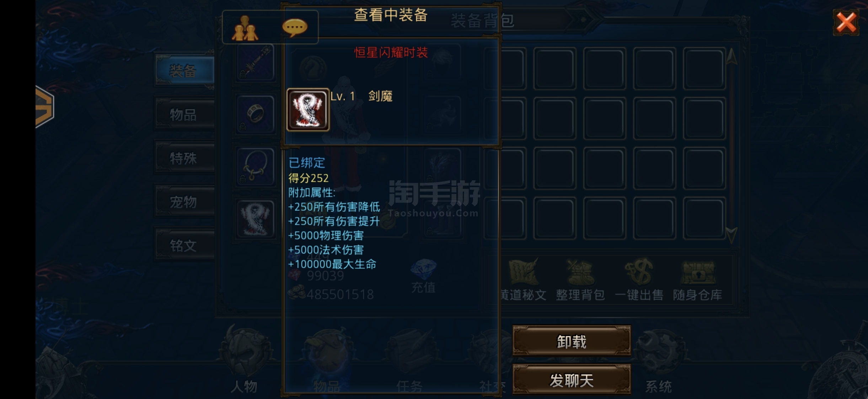
Task: Click the inventory scroll up arrow
Action: (731, 57)
